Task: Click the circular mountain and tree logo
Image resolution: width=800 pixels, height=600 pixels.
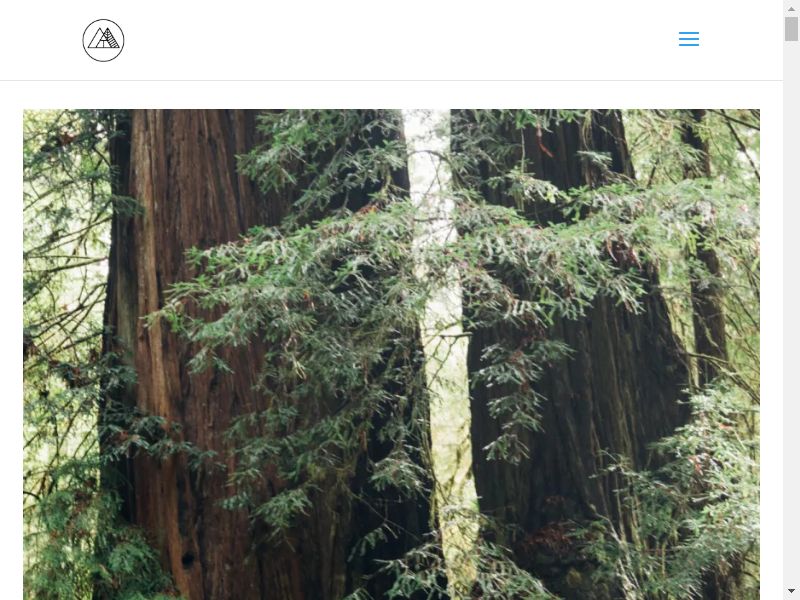Action: [103, 40]
